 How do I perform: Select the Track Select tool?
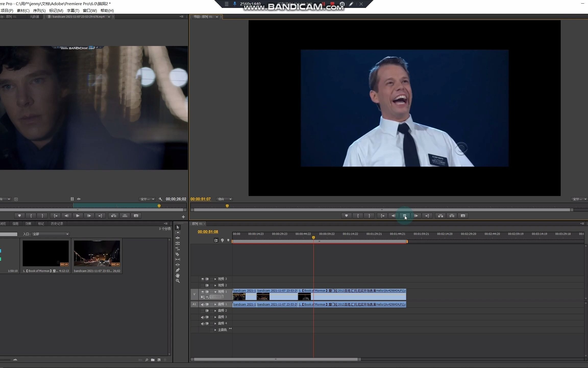pyautogui.click(x=178, y=233)
